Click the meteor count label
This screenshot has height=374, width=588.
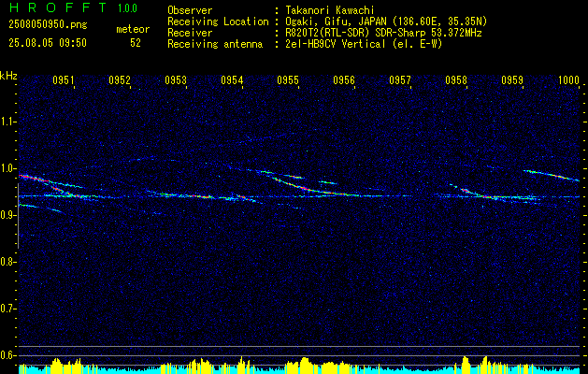[x=133, y=29]
